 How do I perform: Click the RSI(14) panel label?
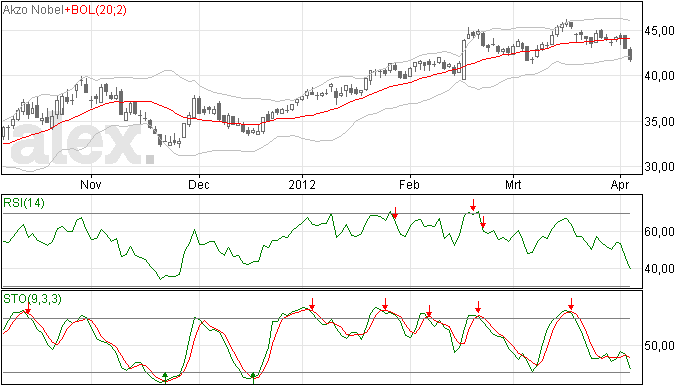pos(24,203)
